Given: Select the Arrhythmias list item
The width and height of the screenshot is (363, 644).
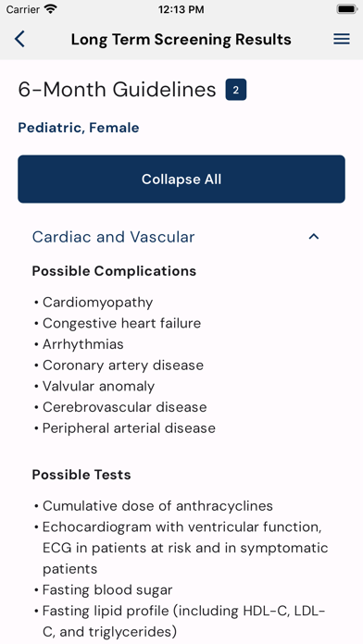Looking at the screenshot, I should point(83,344).
